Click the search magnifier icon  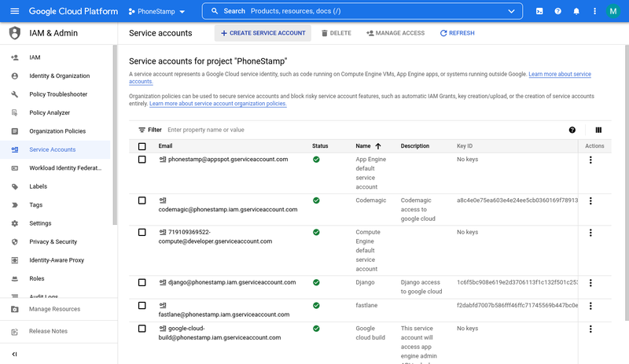(x=215, y=11)
